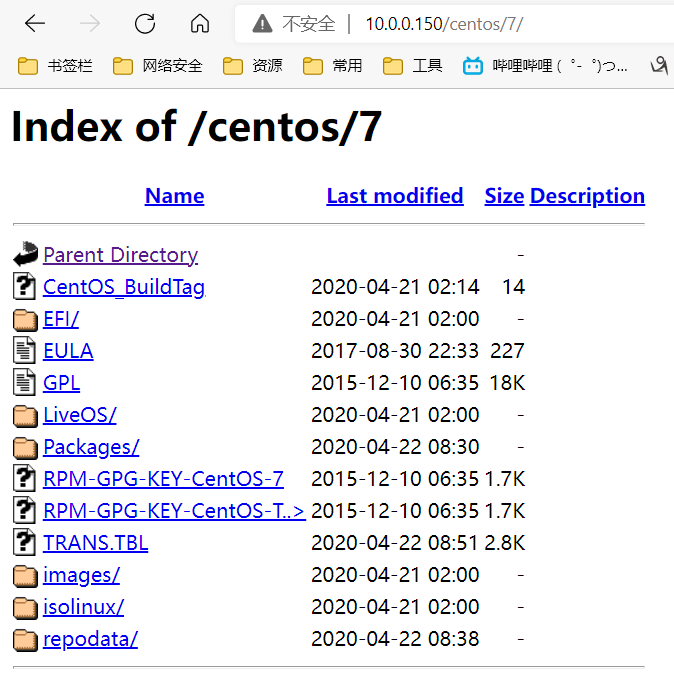Click the folder icon beside isolinux/

click(x=25, y=607)
